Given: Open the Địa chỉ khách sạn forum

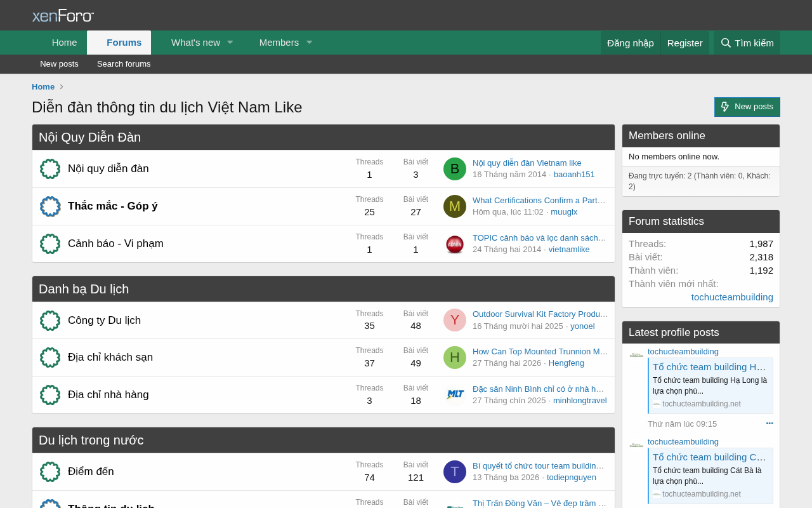Looking at the screenshot, I should [110, 358].
